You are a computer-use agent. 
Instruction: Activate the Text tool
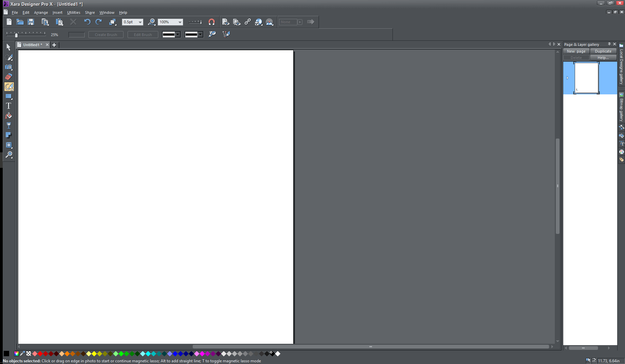tap(8, 105)
